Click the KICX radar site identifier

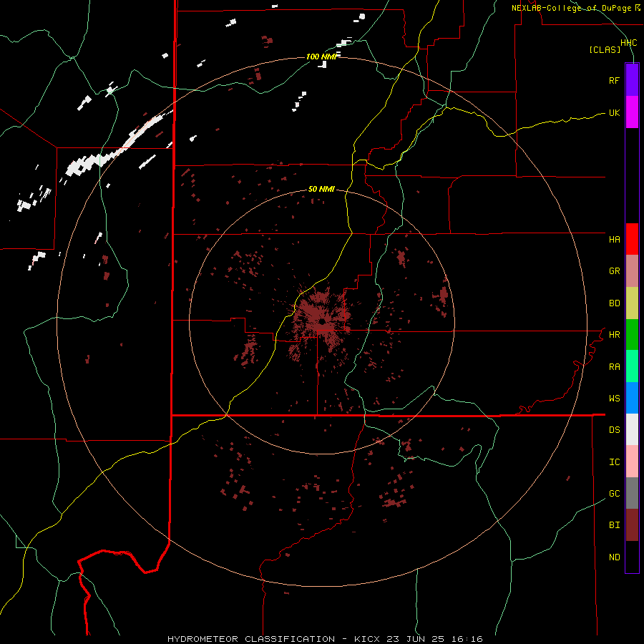[367, 639]
